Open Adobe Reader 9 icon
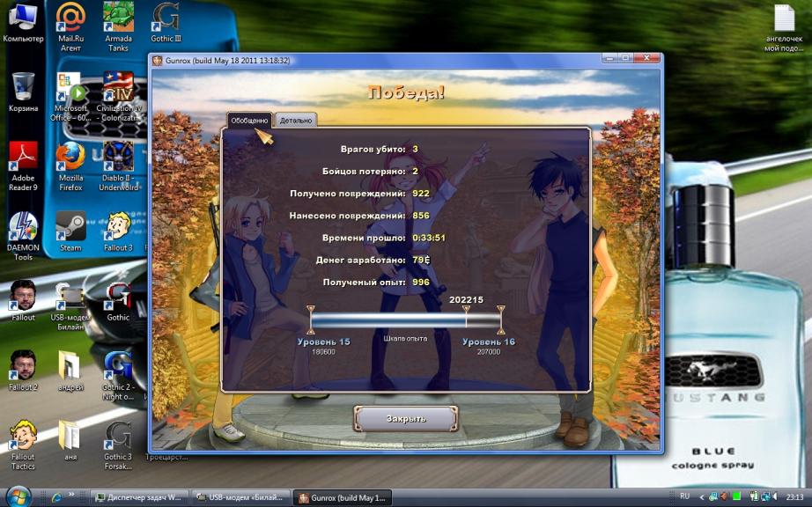The width and height of the screenshot is (812, 507). coord(23,158)
